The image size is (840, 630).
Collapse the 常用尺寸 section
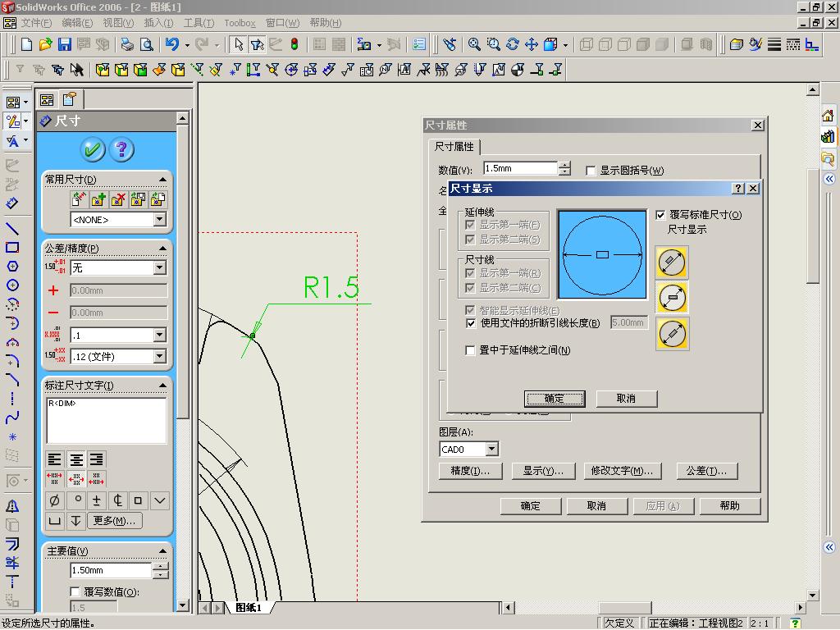tap(163, 179)
